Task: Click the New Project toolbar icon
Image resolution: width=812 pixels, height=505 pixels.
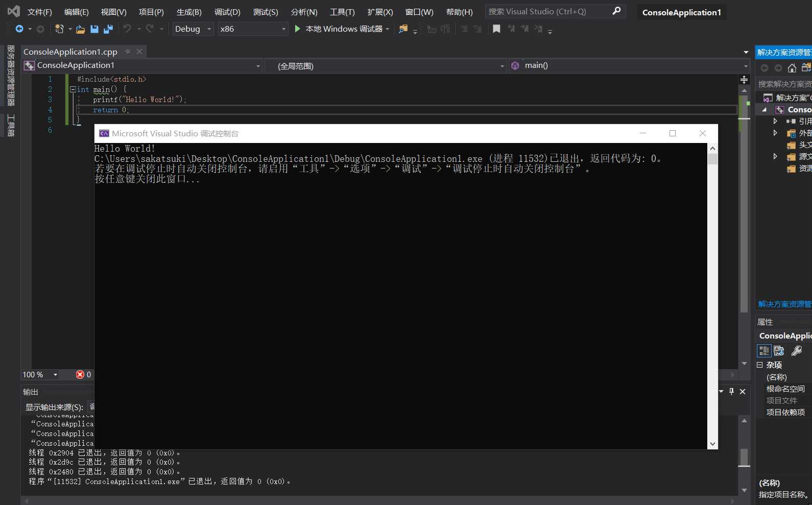Action: [59, 29]
